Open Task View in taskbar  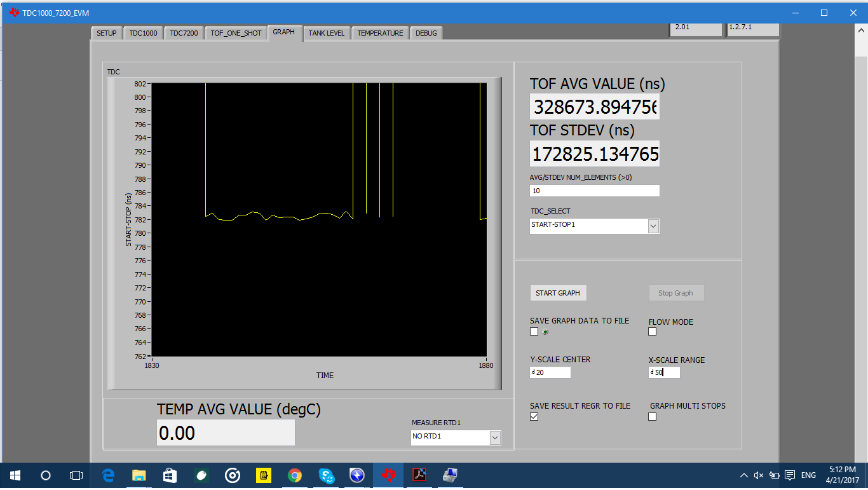tap(76, 475)
